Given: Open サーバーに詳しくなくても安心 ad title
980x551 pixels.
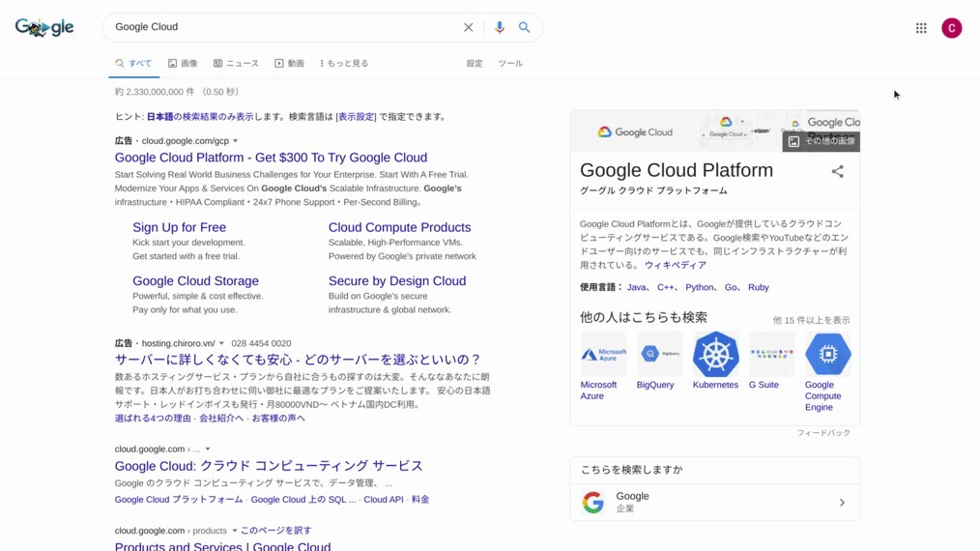Looking at the screenshot, I should pos(298,360).
